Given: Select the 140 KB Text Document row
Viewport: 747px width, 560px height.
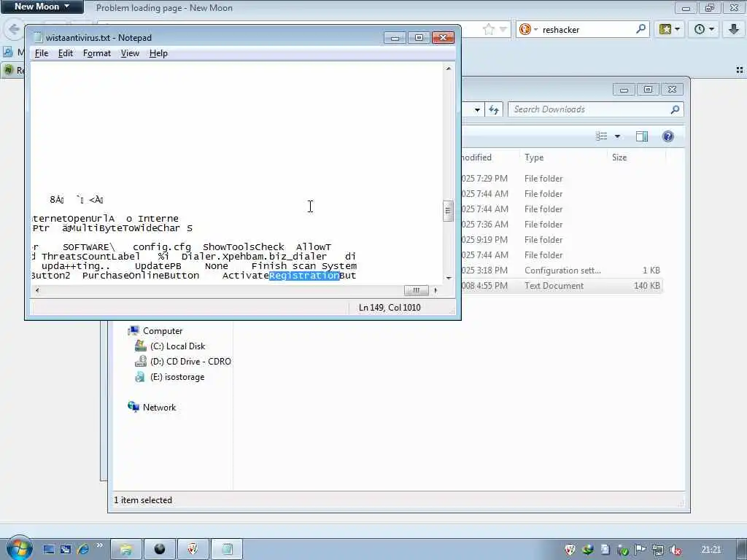Looking at the screenshot, I should point(561,286).
